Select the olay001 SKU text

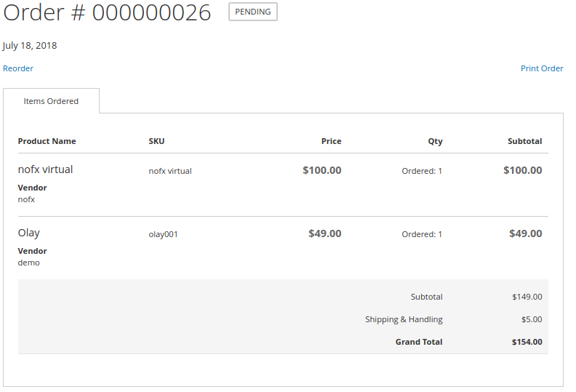[163, 234]
